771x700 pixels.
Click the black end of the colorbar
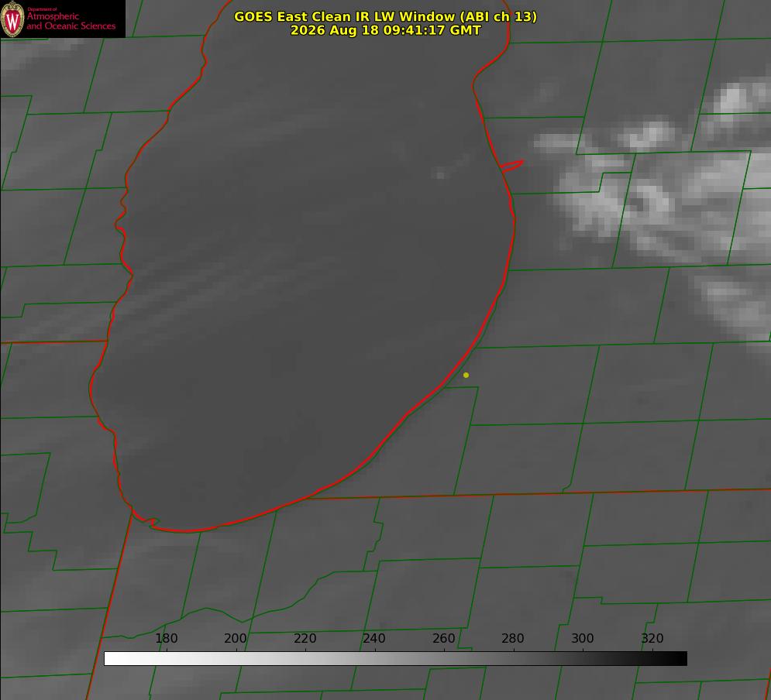pos(680,659)
